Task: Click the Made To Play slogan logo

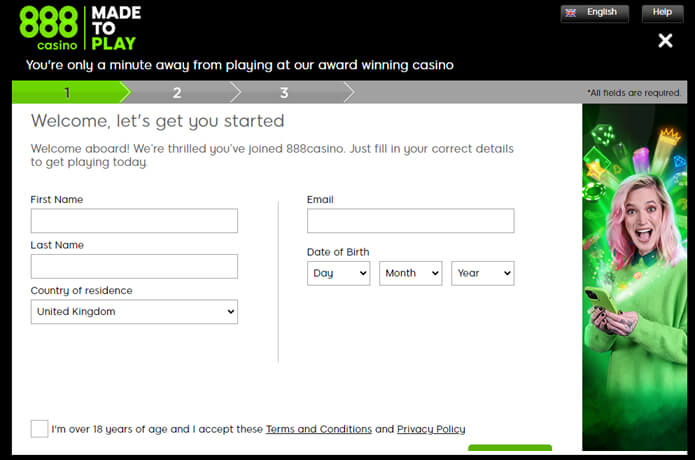Action: tap(116, 28)
